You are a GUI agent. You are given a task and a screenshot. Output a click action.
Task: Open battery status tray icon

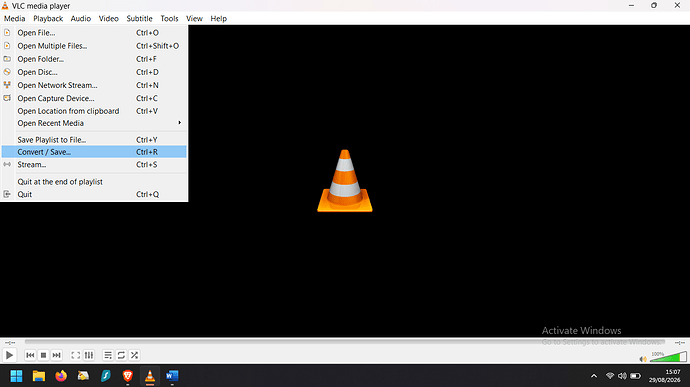(x=635, y=376)
